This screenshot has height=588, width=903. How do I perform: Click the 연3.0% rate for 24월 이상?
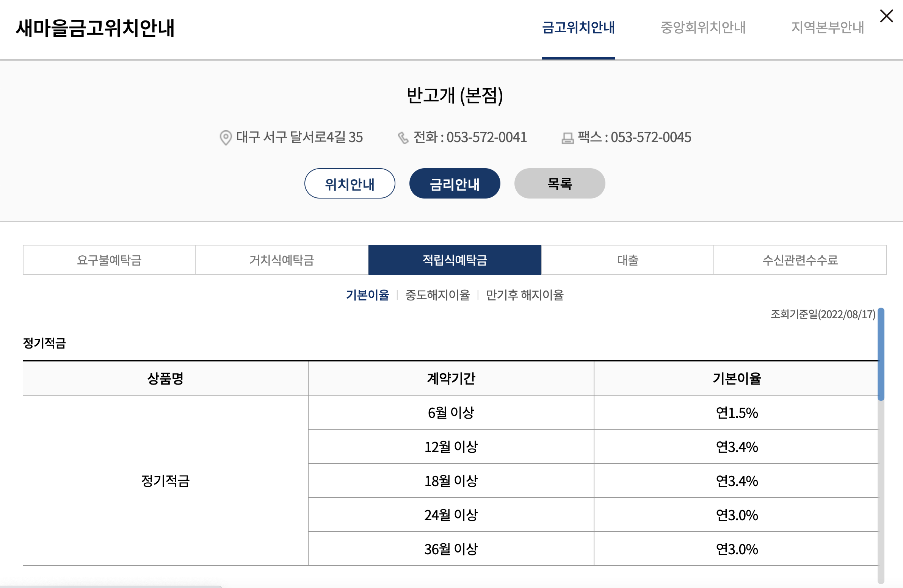[737, 515]
